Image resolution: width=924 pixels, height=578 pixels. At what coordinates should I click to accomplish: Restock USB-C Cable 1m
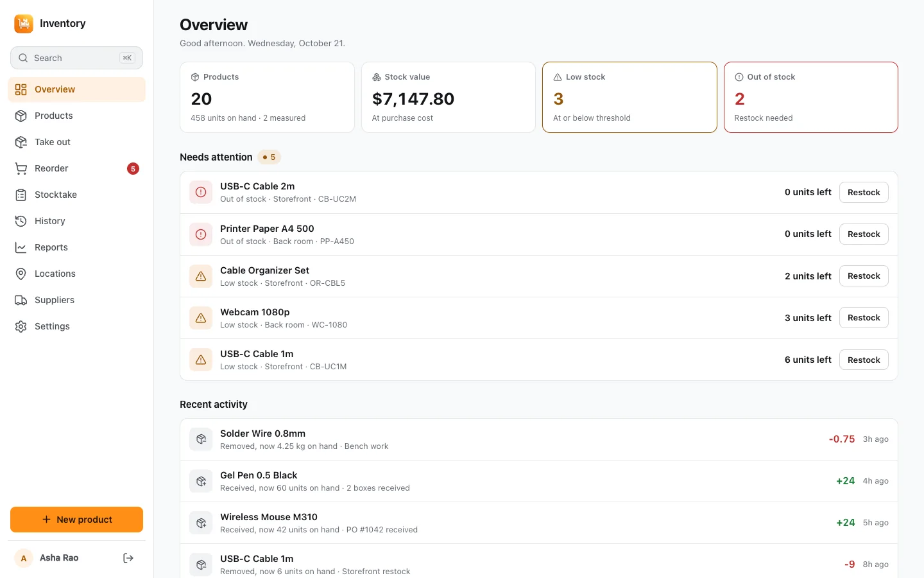[x=864, y=360]
